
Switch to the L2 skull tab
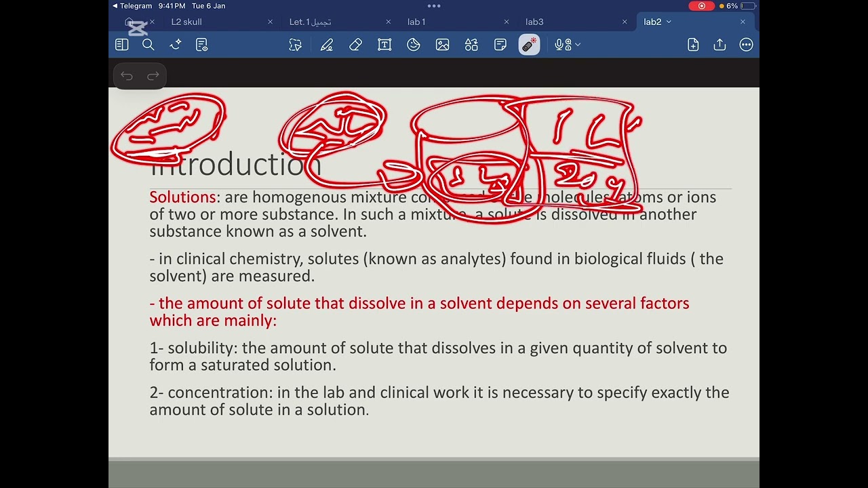point(186,22)
